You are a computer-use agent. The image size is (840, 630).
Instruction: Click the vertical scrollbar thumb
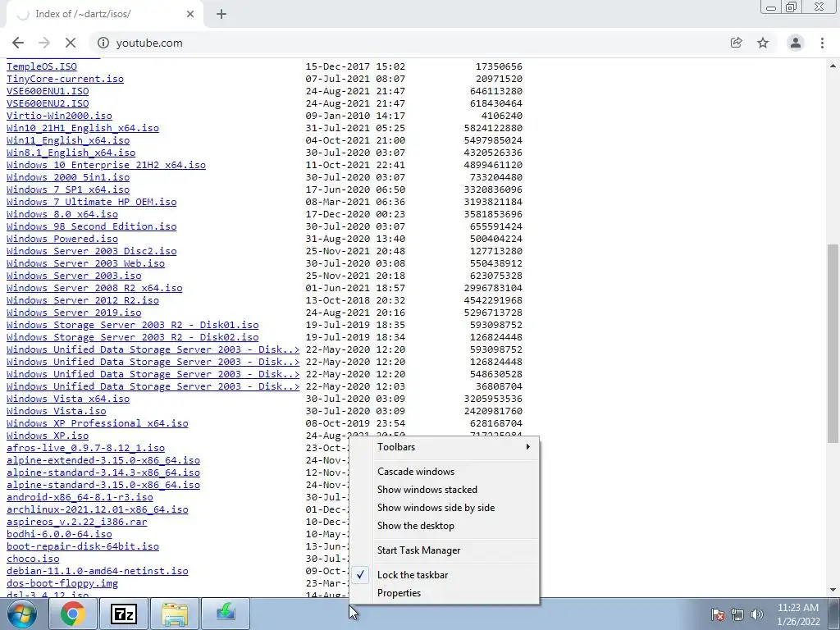coord(833,343)
